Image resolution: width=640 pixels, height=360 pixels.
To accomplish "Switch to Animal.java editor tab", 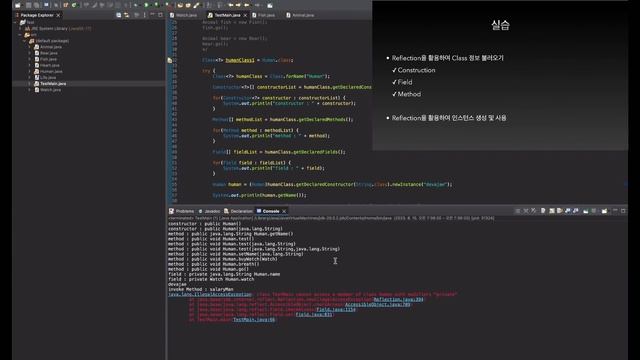I will click(x=300, y=15).
